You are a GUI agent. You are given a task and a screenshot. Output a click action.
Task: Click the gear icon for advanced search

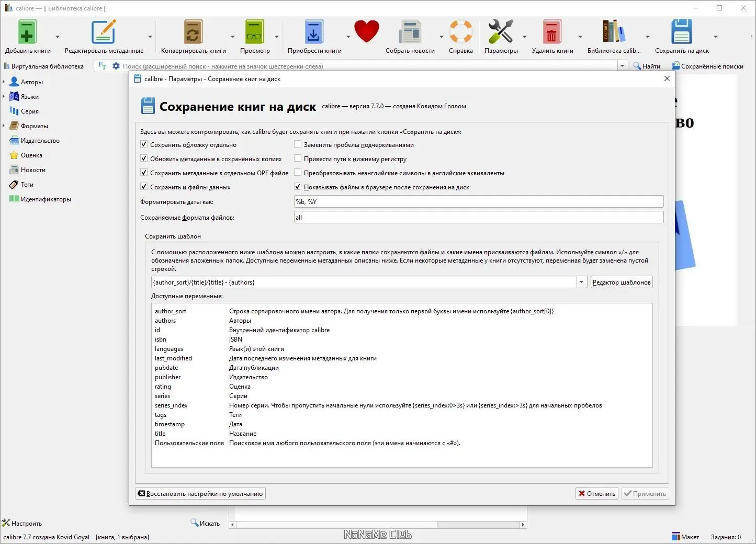coord(116,66)
